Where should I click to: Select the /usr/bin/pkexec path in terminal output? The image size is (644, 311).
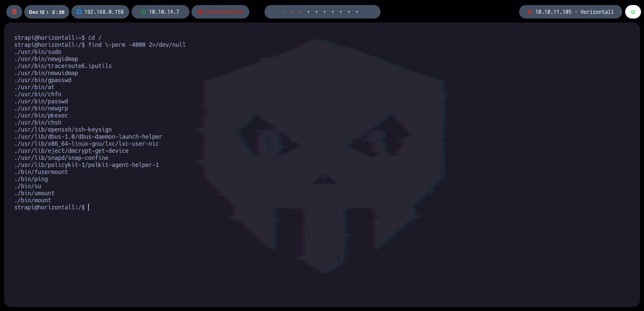tap(41, 115)
